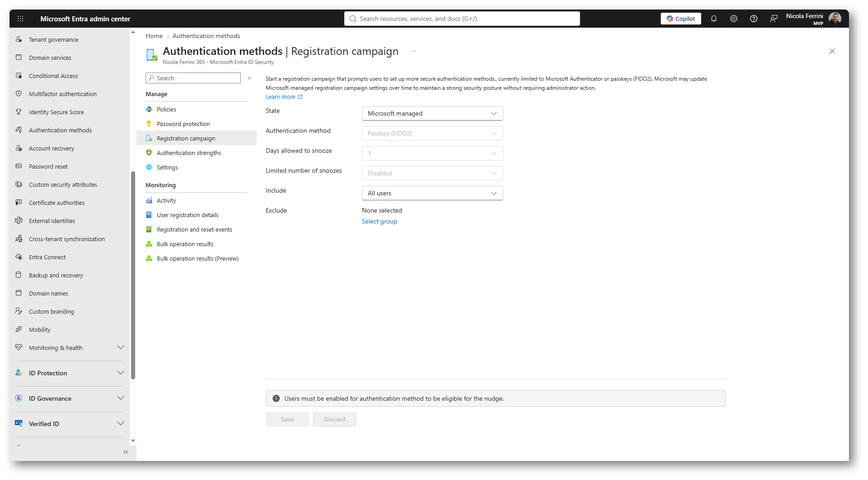868x480 pixels.
Task: Open the help question mark icon
Action: click(x=754, y=19)
